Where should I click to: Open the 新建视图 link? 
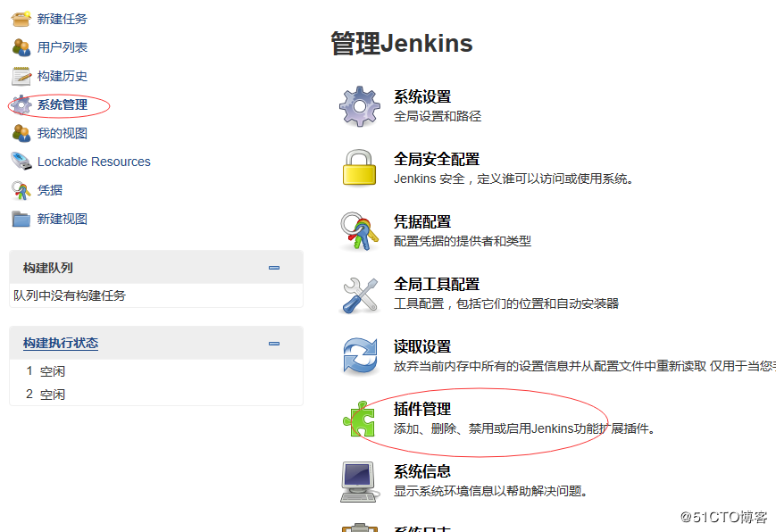(63, 219)
